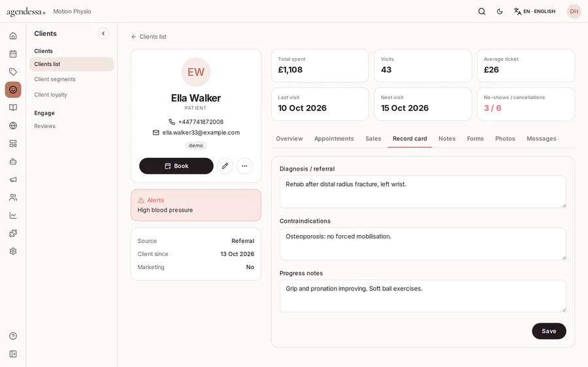Open the robot assistant icon in sidebar

tap(13, 161)
